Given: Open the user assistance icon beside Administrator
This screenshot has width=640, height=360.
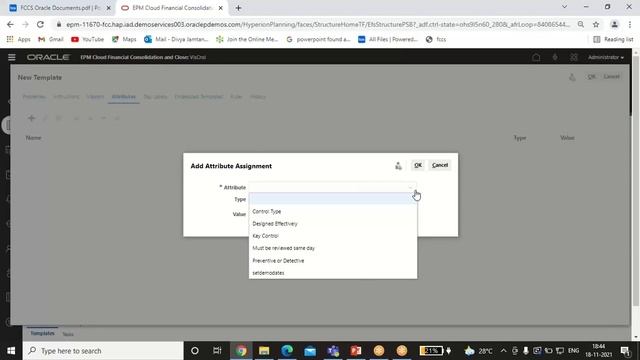Looking at the screenshot, I should coord(573,58).
